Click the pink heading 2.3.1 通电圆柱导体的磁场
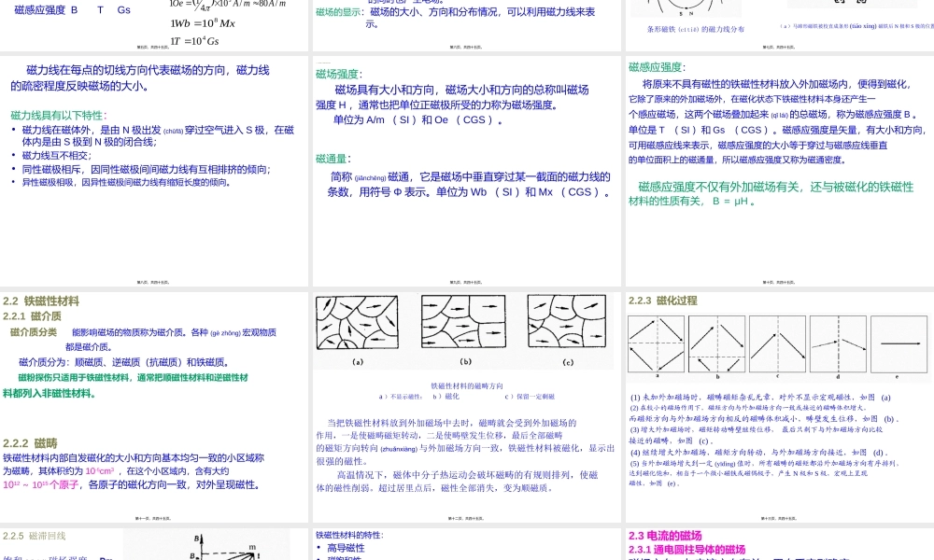Viewport: 934px width, 560px height. [x=686, y=550]
